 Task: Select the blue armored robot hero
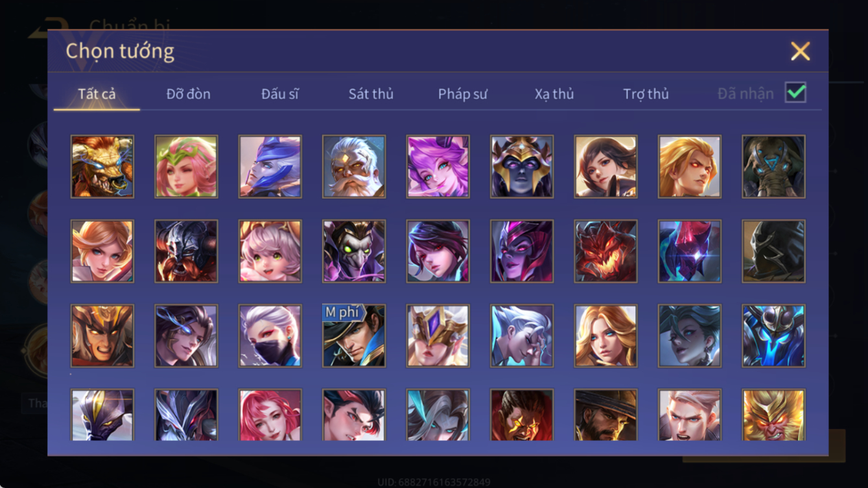click(773, 336)
